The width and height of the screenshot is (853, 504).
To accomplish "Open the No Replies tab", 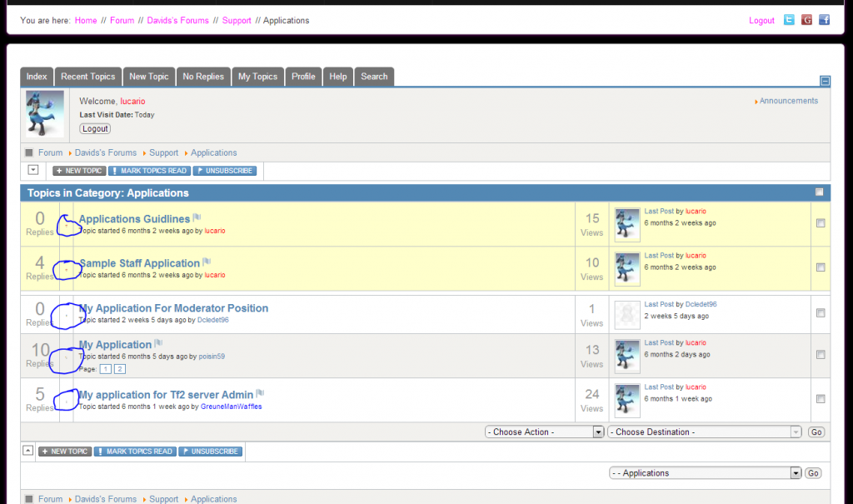I will (x=203, y=77).
